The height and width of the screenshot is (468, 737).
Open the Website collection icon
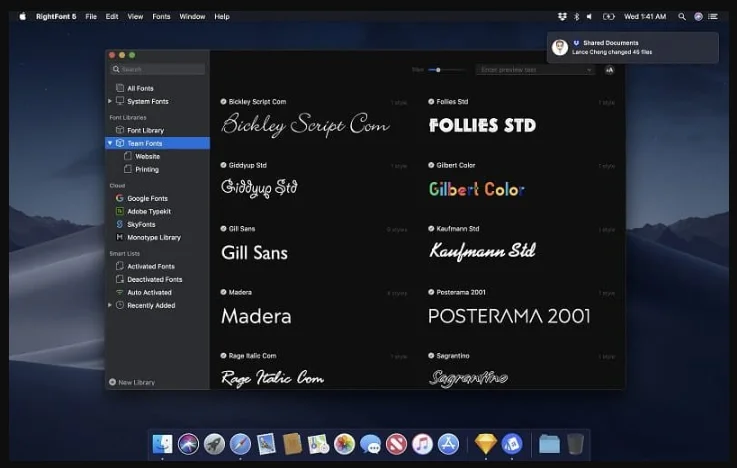tap(127, 156)
